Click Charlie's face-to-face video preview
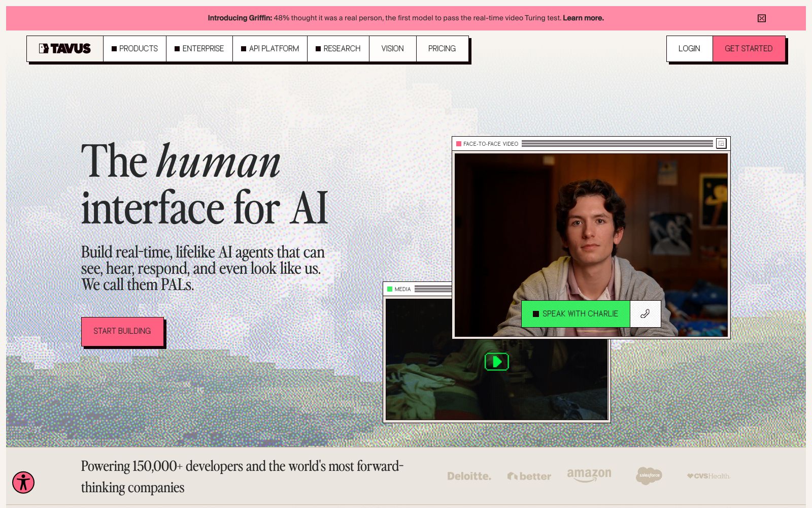This screenshot has height=508, width=812. point(591,245)
